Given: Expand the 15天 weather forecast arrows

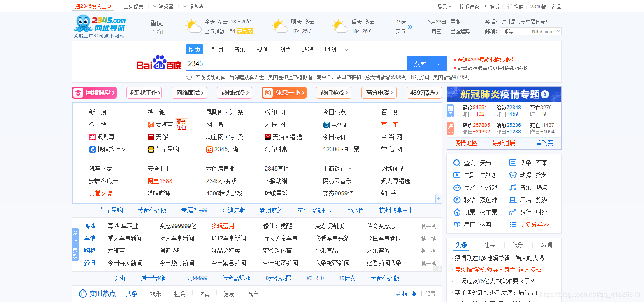Looking at the screenshot, I should pos(410,27).
